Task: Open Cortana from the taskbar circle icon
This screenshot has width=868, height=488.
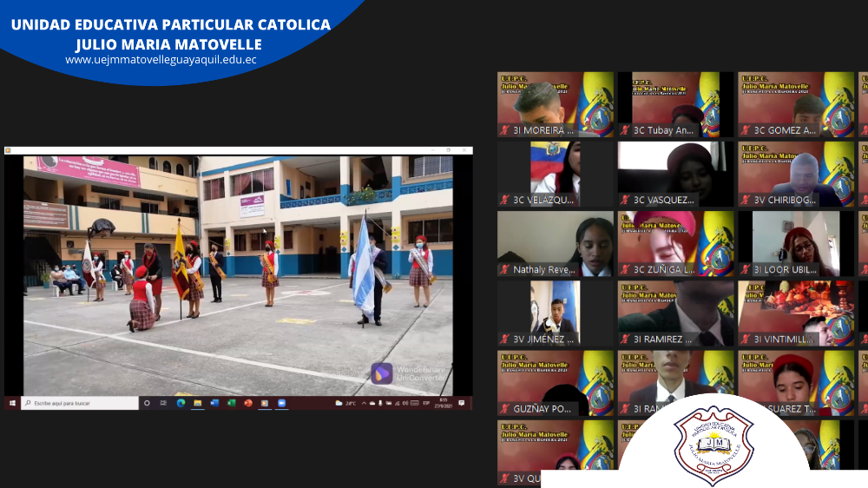Action: [x=147, y=403]
